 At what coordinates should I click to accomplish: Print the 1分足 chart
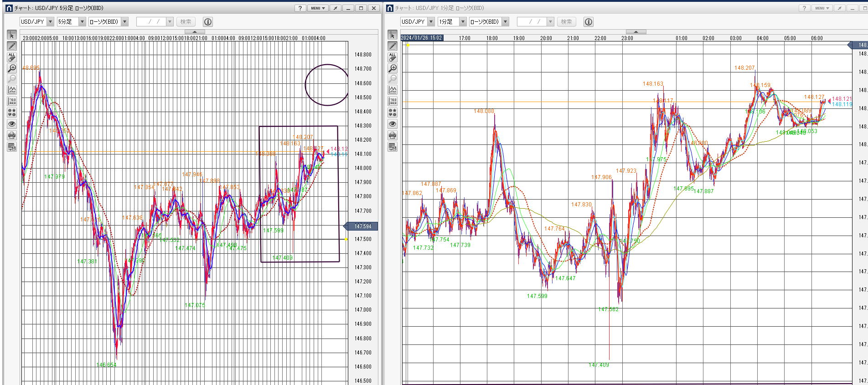pyautogui.click(x=393, y=135)
